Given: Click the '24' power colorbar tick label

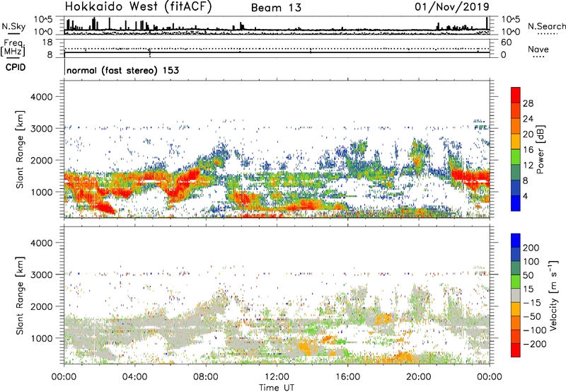Looking at the screenshot, I should (528, 119).
